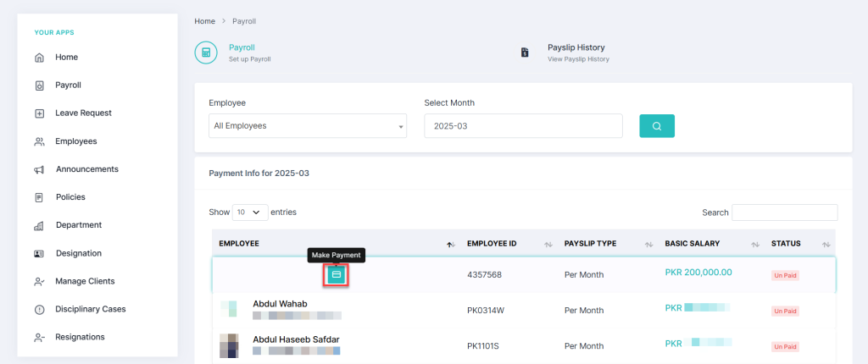Click the Department building icon

(x=39, y=226)
